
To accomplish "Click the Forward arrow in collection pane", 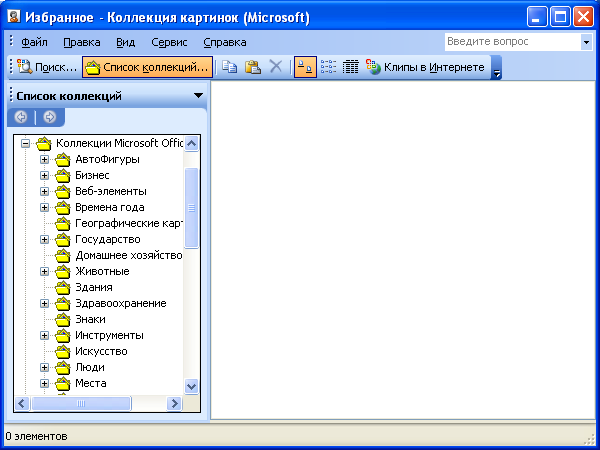I will [49, 117].
